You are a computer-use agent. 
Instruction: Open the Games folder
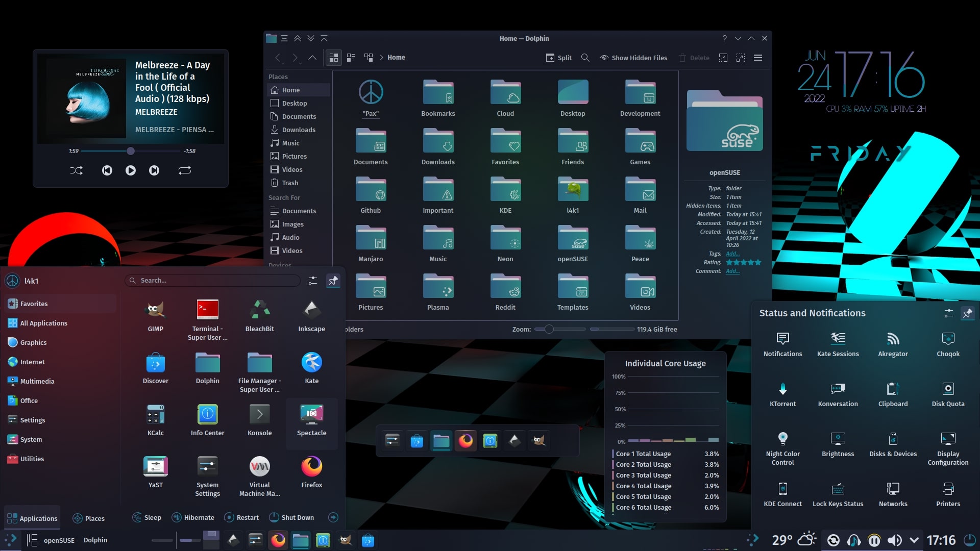point(640,146)
